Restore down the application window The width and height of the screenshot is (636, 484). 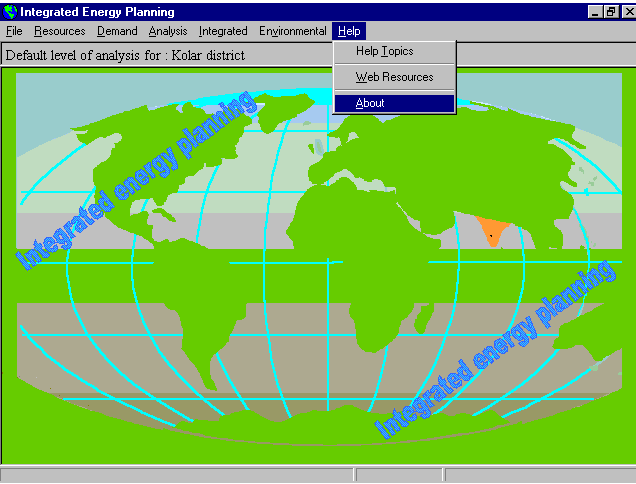click(x=610, y=12)
